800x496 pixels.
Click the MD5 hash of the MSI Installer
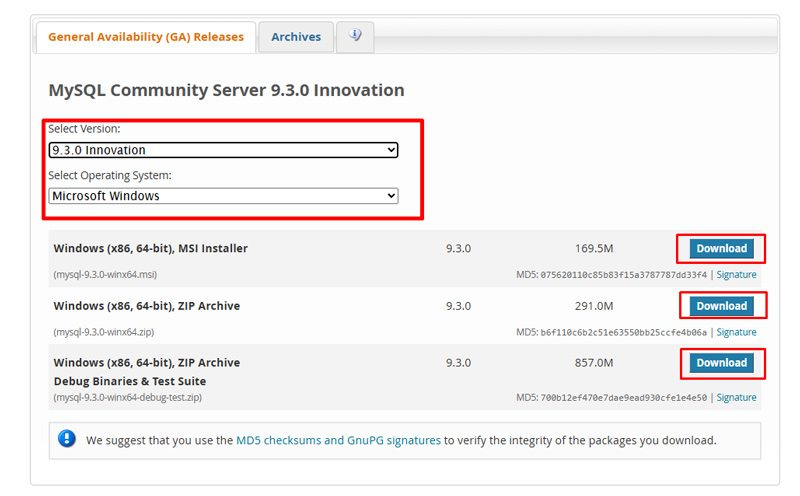pyautogui.click(x=623, y=275)
